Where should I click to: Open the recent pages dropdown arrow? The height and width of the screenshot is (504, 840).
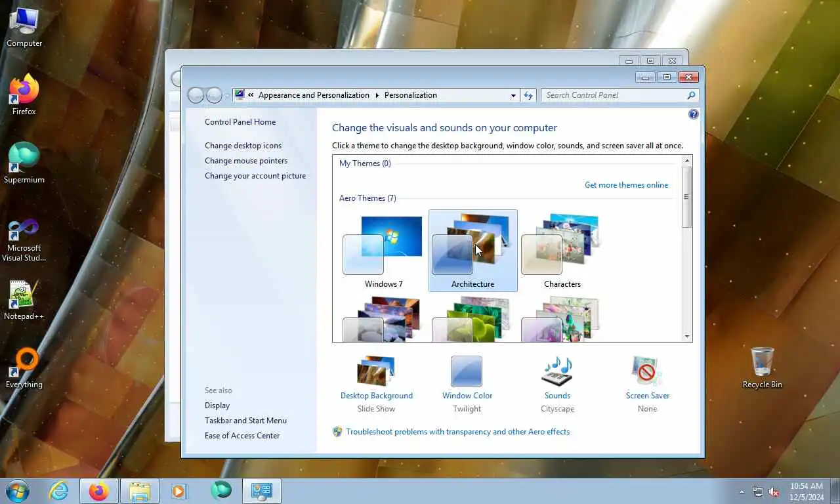227,95
